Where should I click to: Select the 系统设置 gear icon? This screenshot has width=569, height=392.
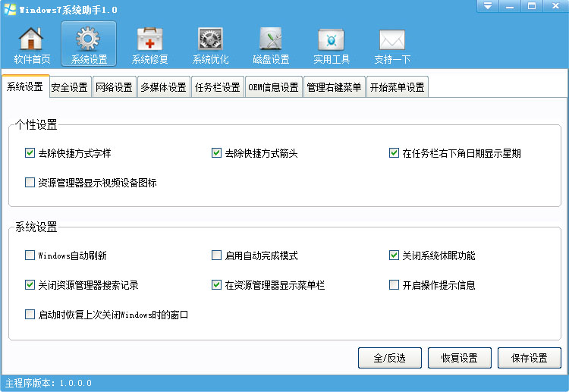click(x=88, y=39)
